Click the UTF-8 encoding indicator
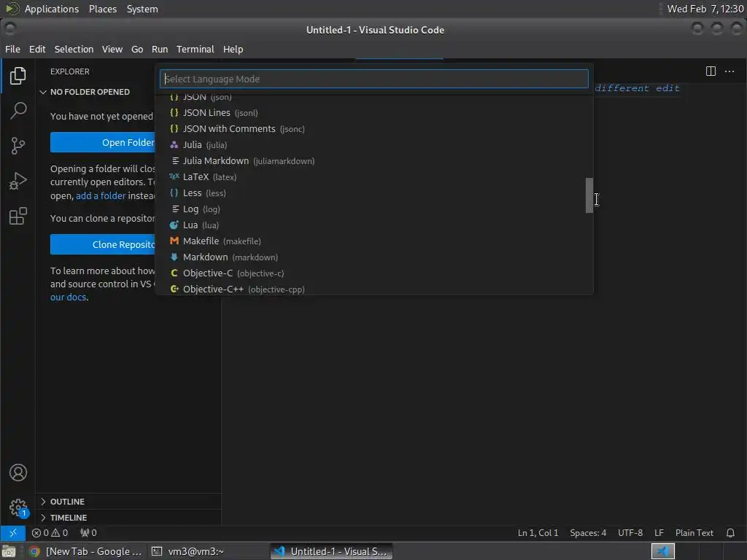 [x=630, y=533]
